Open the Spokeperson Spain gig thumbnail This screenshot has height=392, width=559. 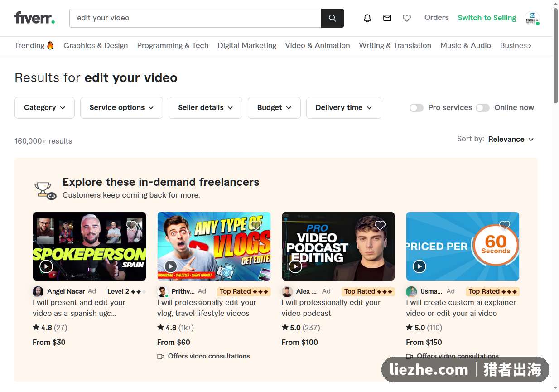[x=89, y=246]
